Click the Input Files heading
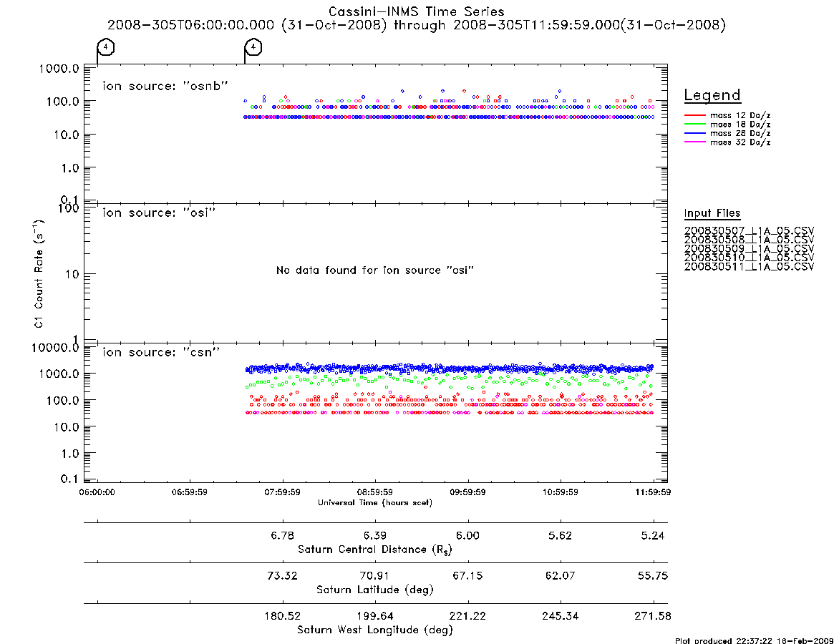The height and width of the screenshot is (644, 834). [712, 213]
